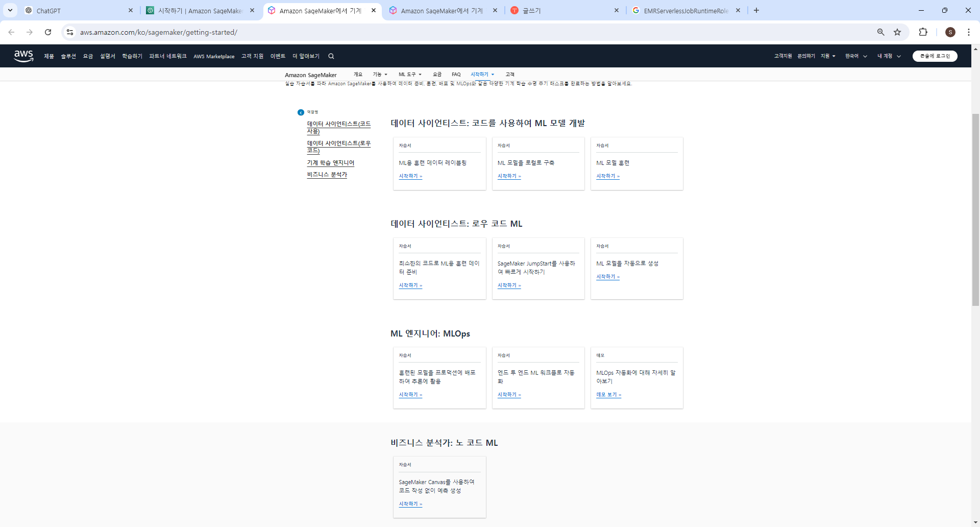Close the EMRServerlessJobRuntimeRole tab

(738, 10)
